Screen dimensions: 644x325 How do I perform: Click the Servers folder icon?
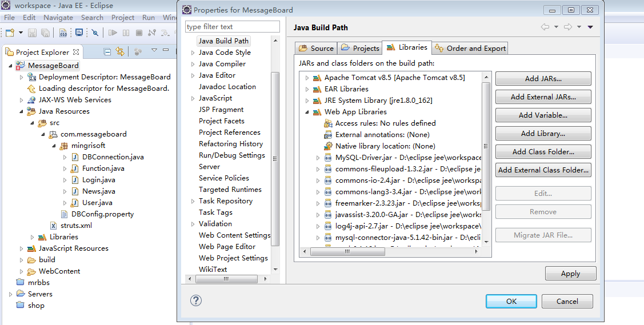pyautogui.click(x=21, y=294)
